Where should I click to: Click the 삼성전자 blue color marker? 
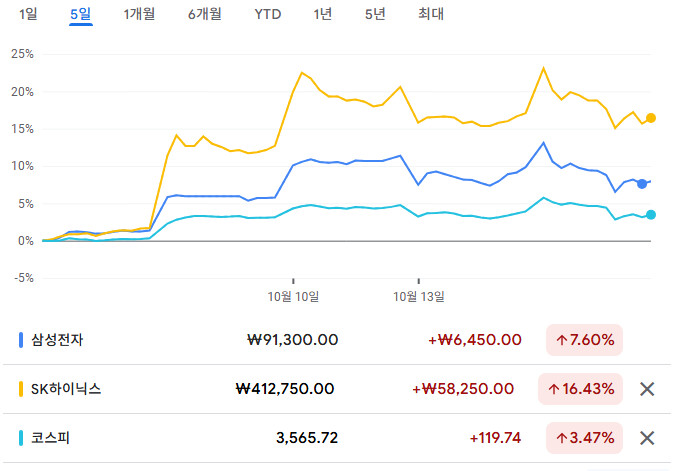point(22,340)
